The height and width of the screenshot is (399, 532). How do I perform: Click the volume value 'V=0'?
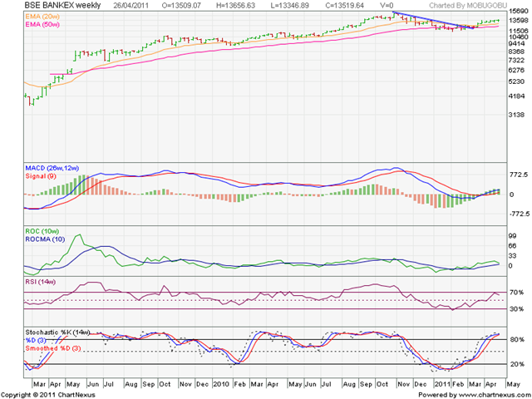tap(387, 5)
